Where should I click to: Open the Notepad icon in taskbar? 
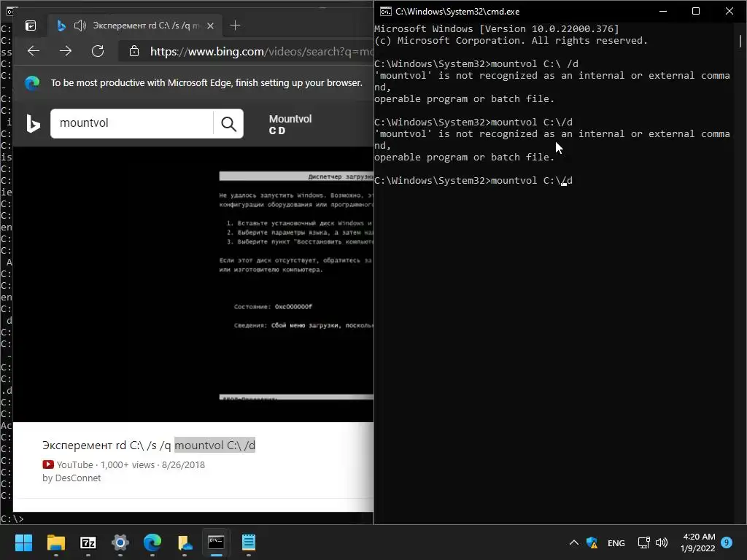[x=249, y=542]
